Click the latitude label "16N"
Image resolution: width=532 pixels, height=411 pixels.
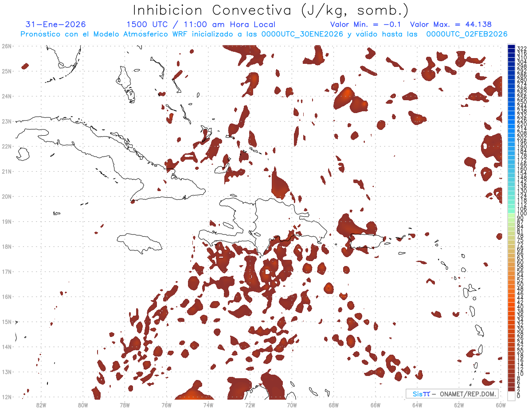click(7, 296)
